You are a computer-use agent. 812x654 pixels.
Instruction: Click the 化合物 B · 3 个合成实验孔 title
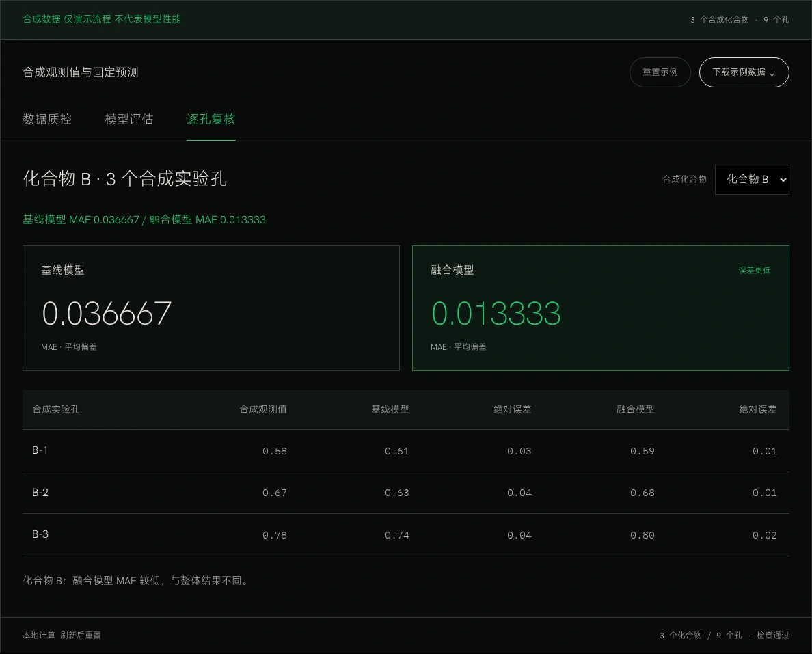click(x=125, y=178)
